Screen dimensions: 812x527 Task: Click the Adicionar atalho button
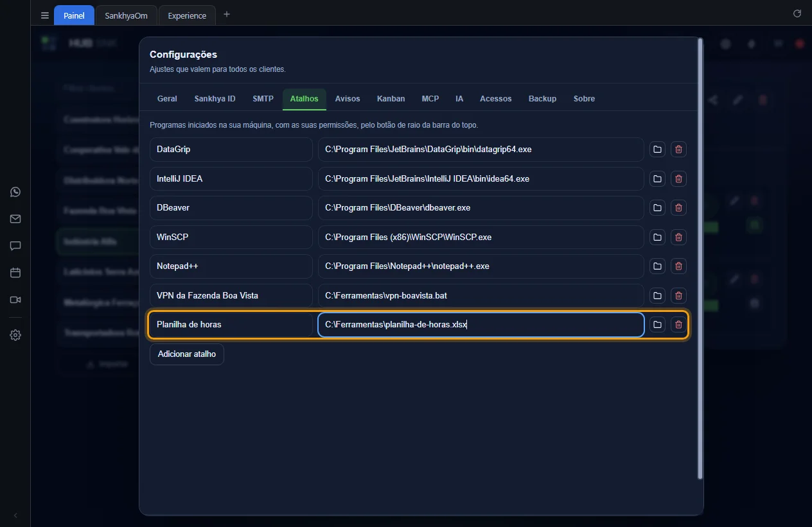pos(187,354)
